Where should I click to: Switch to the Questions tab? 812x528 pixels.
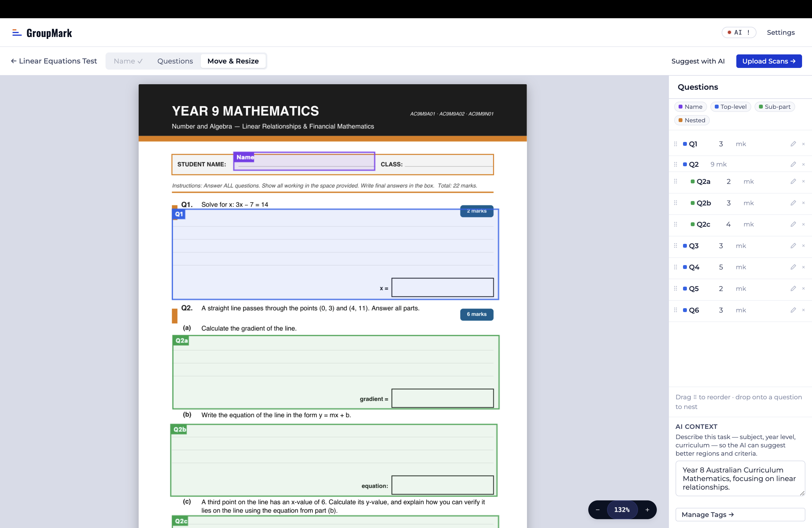(175, 61)
